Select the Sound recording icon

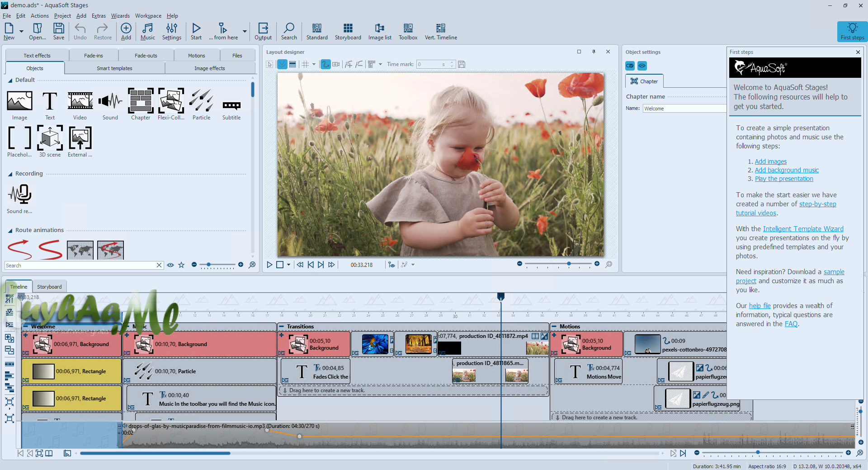pyautogui.click(x=19, y=199)
